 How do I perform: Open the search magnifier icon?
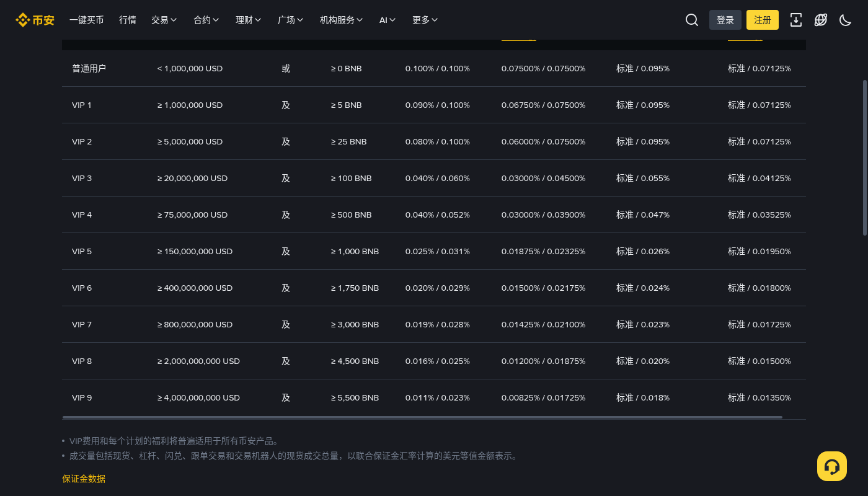tap(692, 20)
